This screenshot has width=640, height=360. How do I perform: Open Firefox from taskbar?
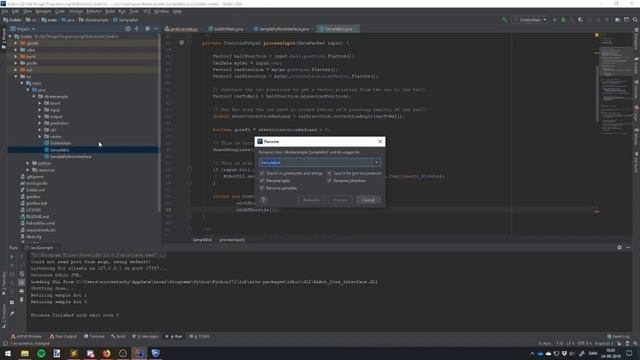pyautogui.click(x=107, y=353)
